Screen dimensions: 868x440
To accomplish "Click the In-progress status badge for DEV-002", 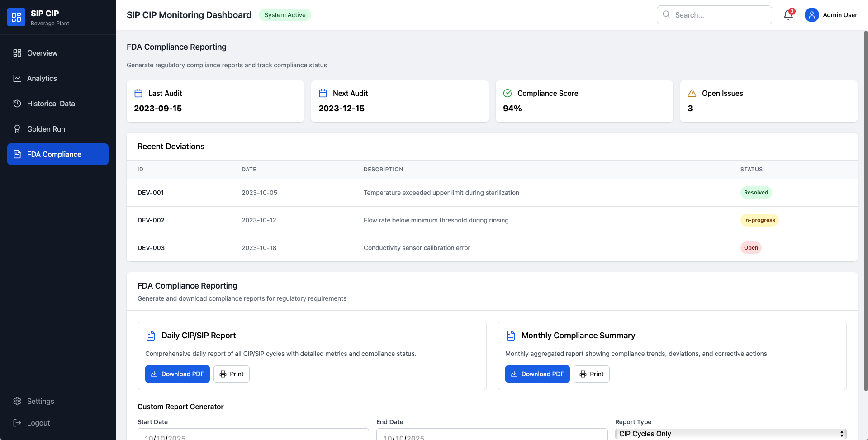I will (759, 220).
